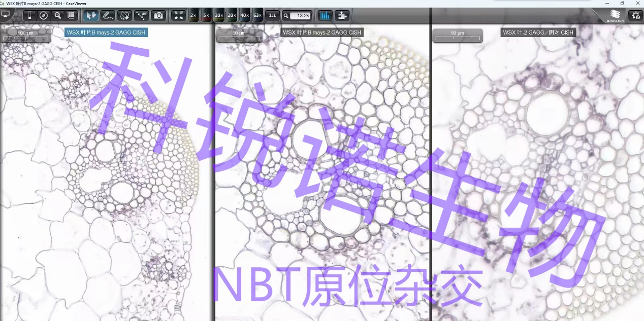Open the slide thumbnail overview icon
The height and width of the screenshot is (321, 644).
tap(29, 15)
